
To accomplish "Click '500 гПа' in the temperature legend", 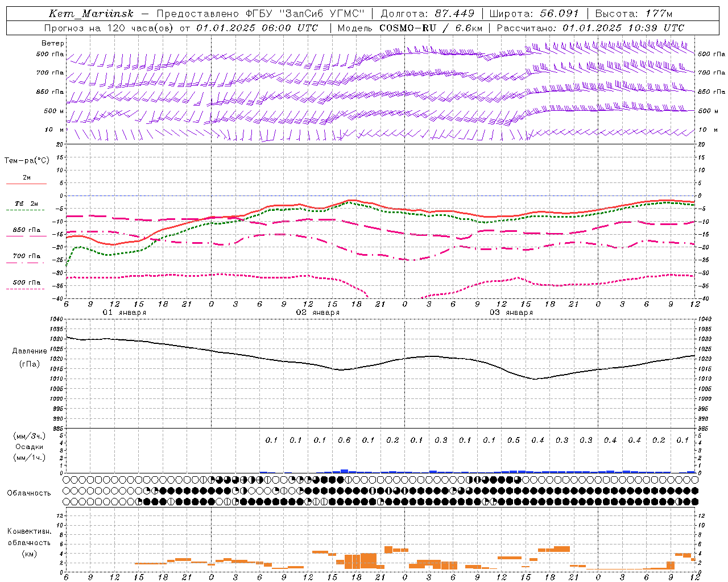I will (27, 282).
